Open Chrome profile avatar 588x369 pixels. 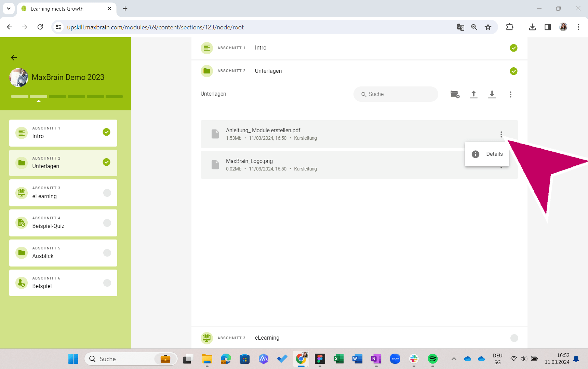pos(563,27)
